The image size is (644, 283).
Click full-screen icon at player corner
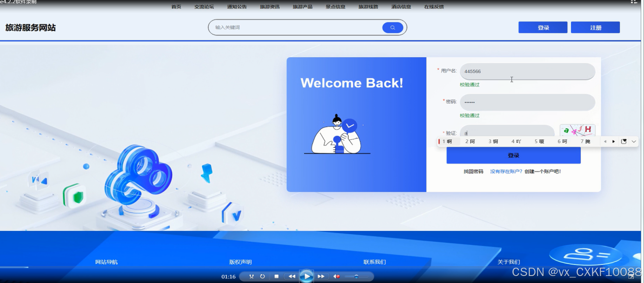631,276
